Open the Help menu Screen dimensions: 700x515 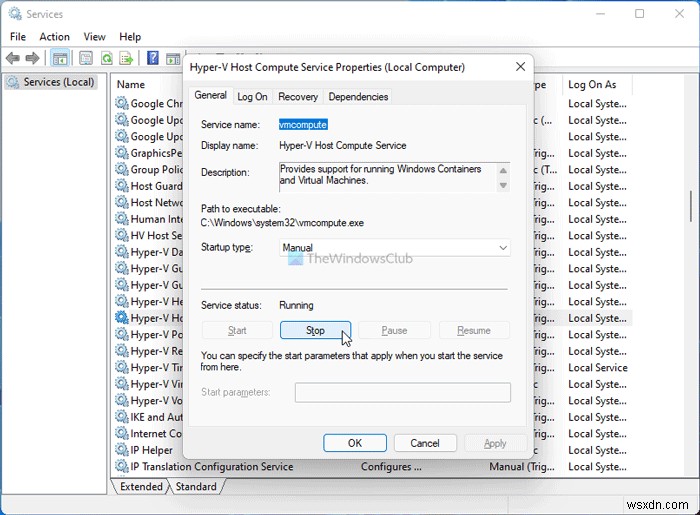pyautogui.click(x=130, y=37)
